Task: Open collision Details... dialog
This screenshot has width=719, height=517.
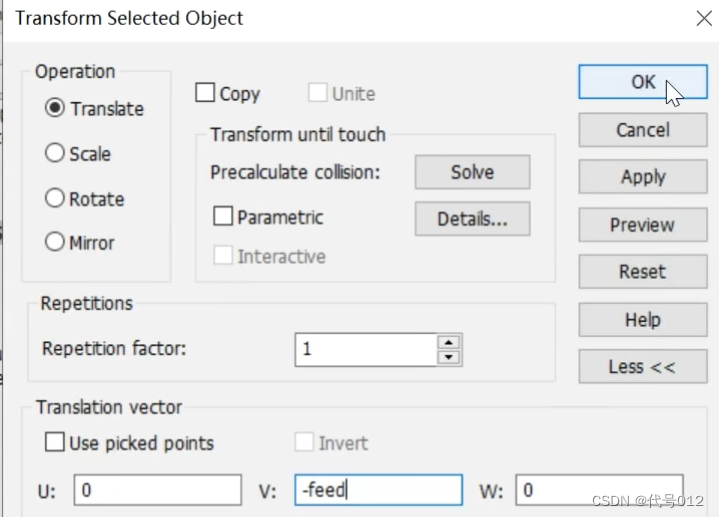Action: point(472,219)
